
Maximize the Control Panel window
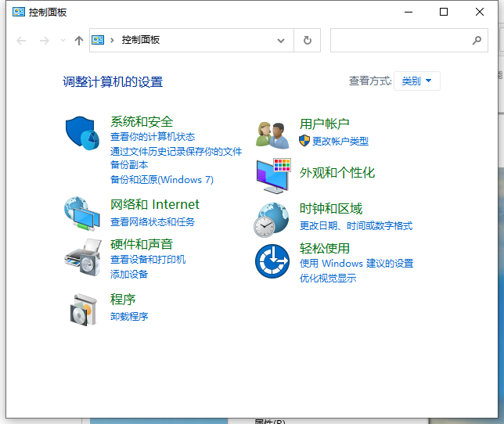444,13
